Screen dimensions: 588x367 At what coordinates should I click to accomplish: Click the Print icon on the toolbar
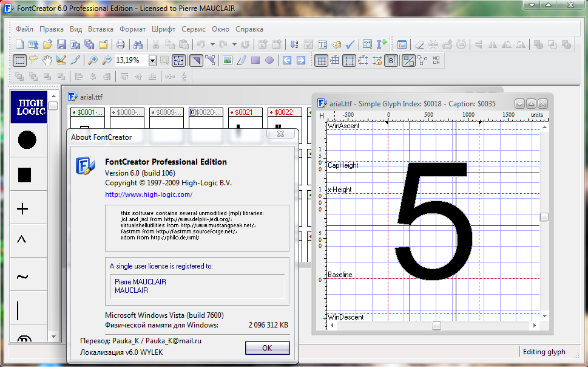click(121, 44)
